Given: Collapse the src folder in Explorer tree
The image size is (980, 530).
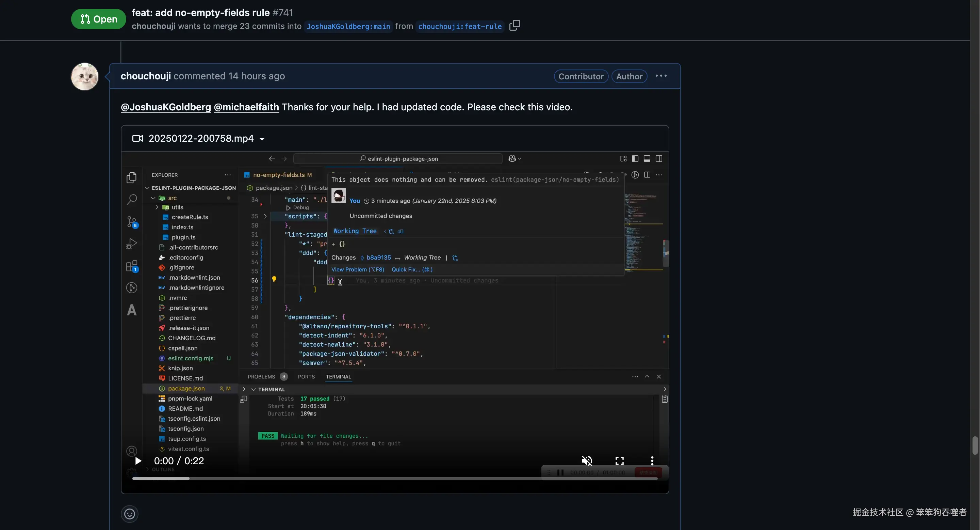Looking at the screenshot, I should [153, 198].
